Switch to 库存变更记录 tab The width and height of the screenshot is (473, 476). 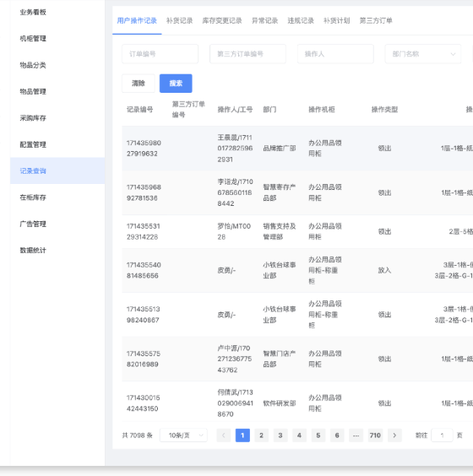[222, 20]
